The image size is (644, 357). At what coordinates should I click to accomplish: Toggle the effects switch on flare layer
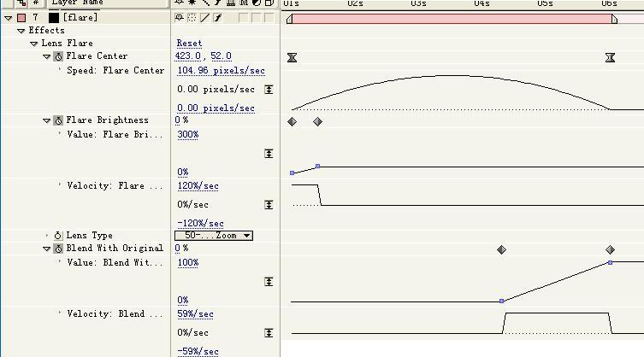[218, 18]
